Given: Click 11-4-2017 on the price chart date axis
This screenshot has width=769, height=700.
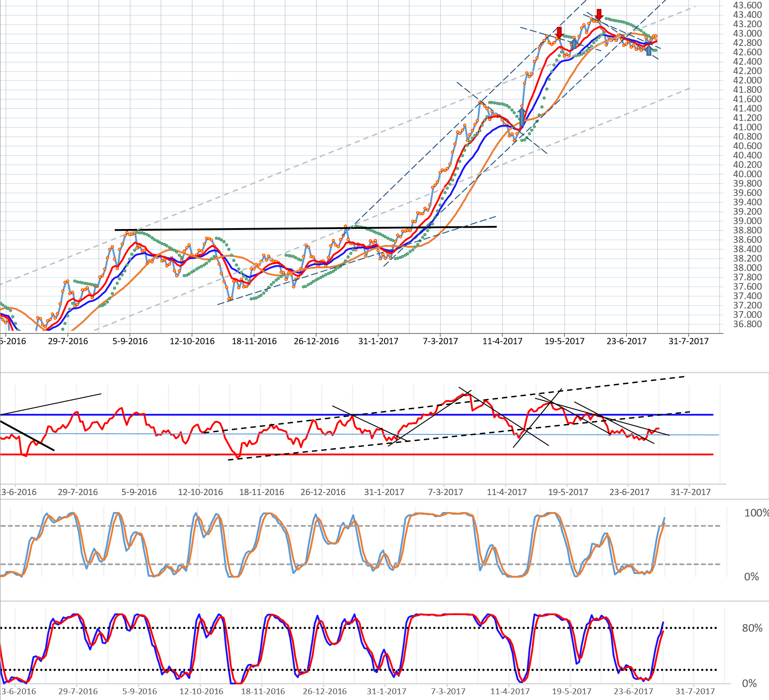Looking at the screenshot, I should (502, 341).
